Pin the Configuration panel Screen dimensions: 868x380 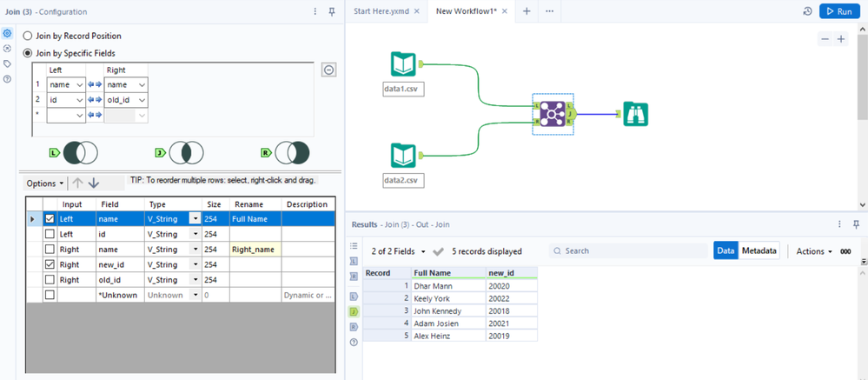332,11
